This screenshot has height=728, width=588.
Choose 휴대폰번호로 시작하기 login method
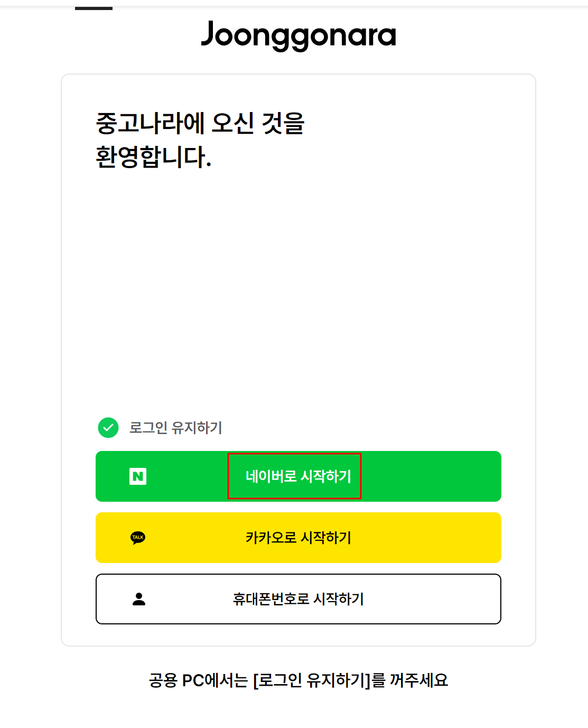pyautogui.click(x=297, y=599)
